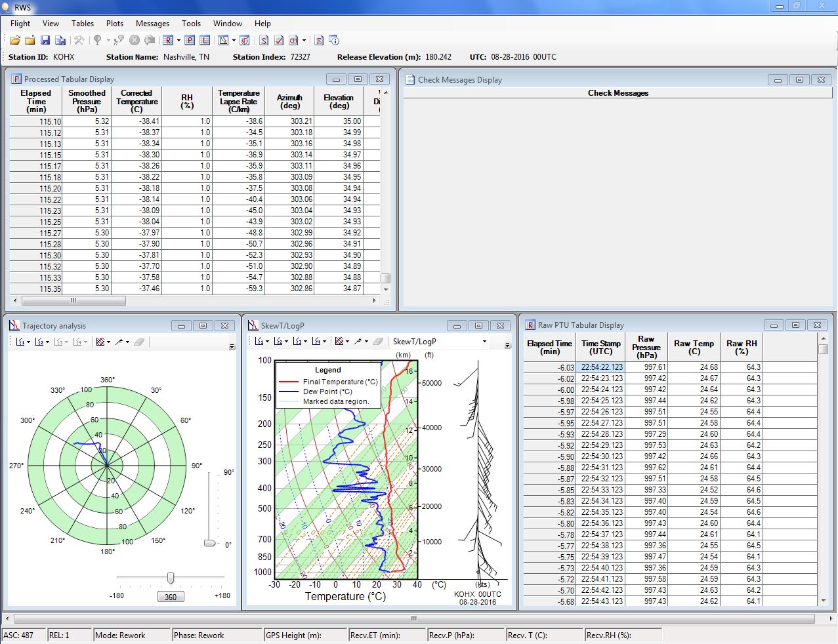Click the Check Messages column header

click(618, 93)
